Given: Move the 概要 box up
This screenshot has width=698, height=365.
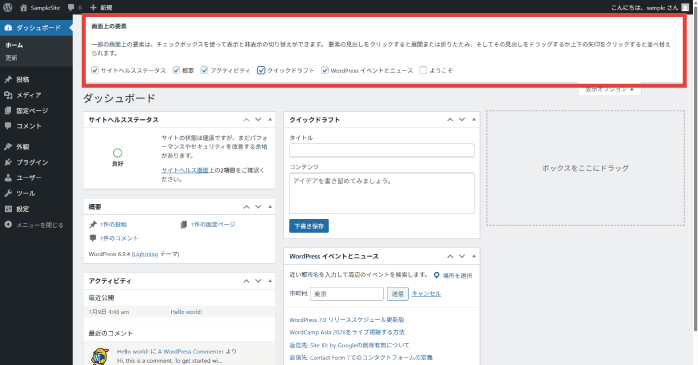Looking at the screenshot, I should (x=246, y=207).
